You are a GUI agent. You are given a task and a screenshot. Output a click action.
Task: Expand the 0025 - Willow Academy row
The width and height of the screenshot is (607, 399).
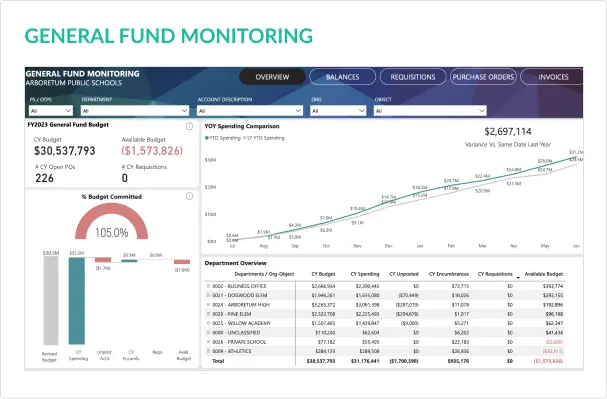(x=208, y=323)
